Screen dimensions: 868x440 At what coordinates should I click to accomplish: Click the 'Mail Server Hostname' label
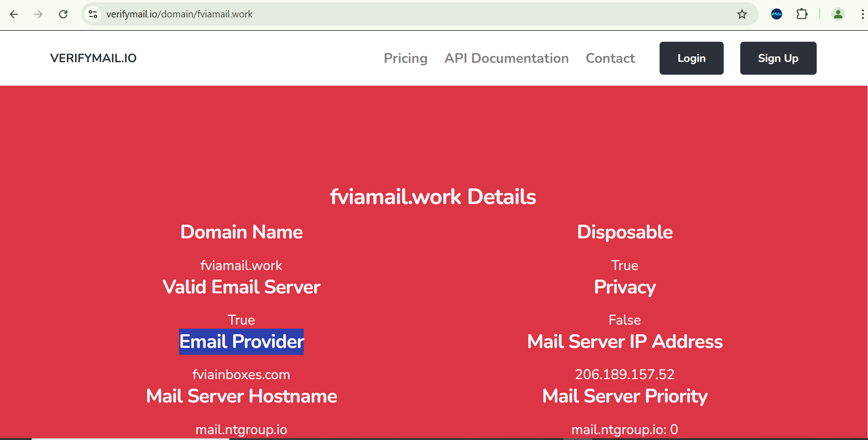[241, 396]
